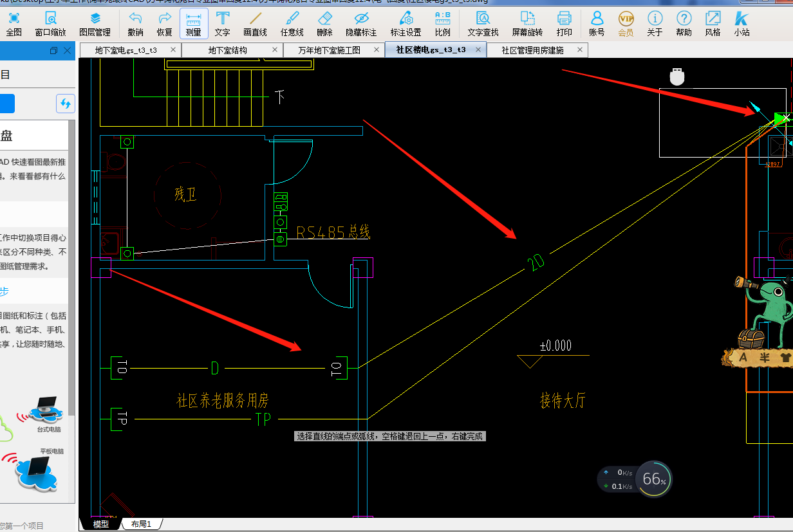Close the 社区管理用房建施 tab
793x532 pixels.
(580, 50)
